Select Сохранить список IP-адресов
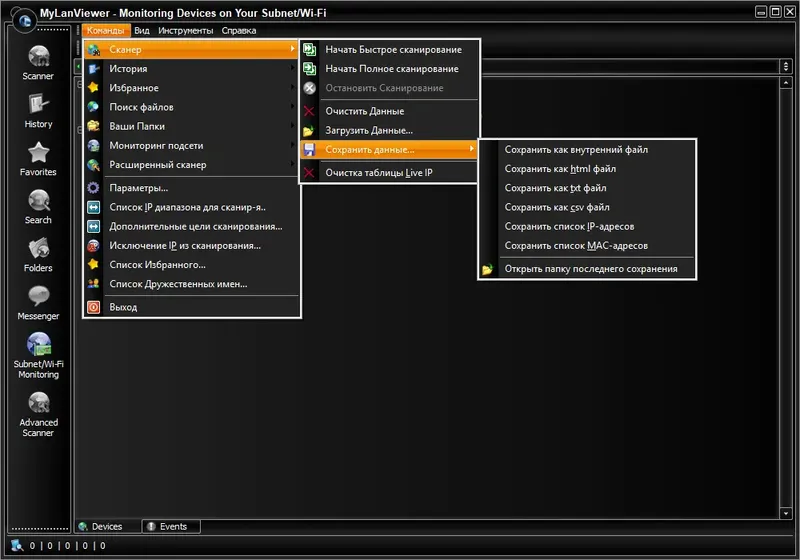The image size is (800, 560). tap(587, 226)
